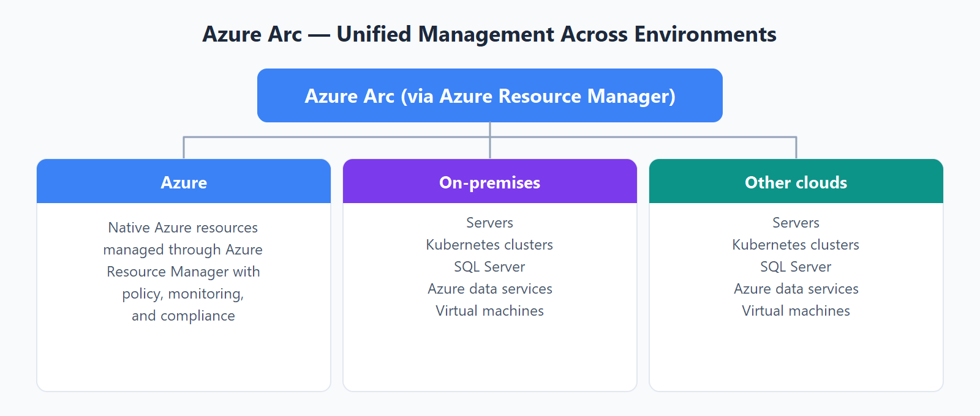The height and width of the screenshot is (416, 980).
Task: Click the Other clouds column header
Action: (x=796, y=182)
